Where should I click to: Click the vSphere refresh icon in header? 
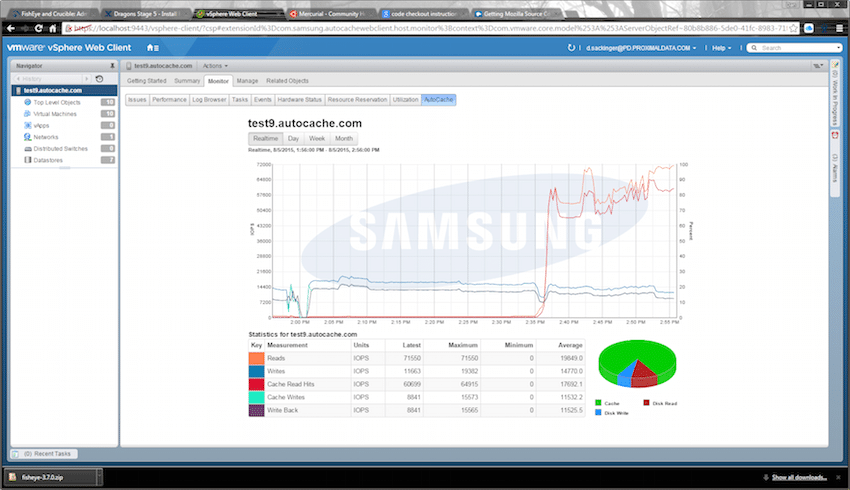coord(571,48)
